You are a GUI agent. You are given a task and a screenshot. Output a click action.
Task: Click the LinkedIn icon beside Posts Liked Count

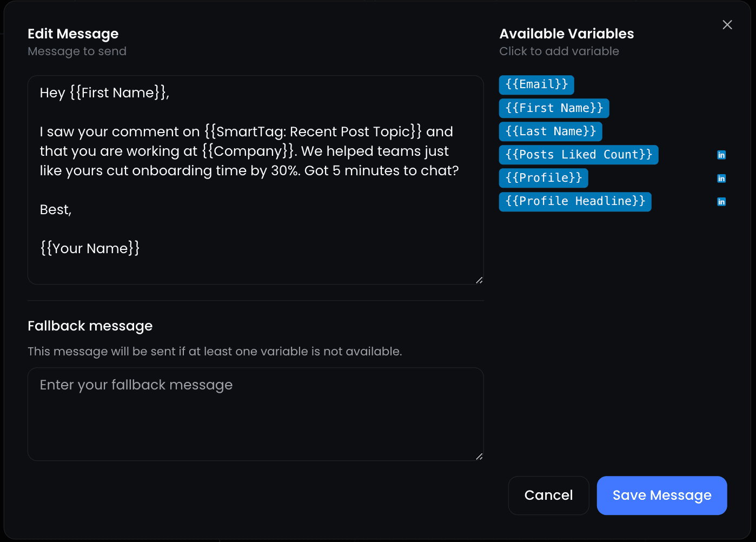[x=721, y=155]
